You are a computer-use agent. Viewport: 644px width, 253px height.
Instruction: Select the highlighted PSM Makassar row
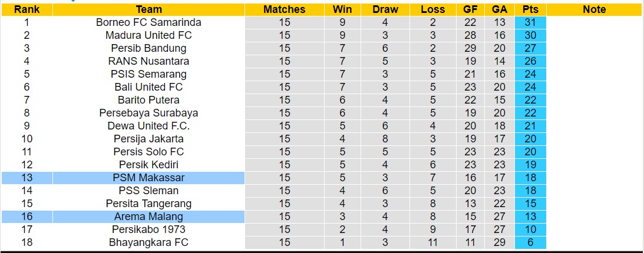click(148, 178)
